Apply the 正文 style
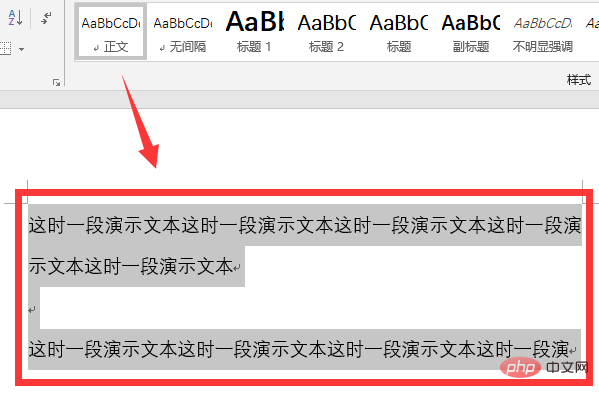599x400 pixels. 111,33
